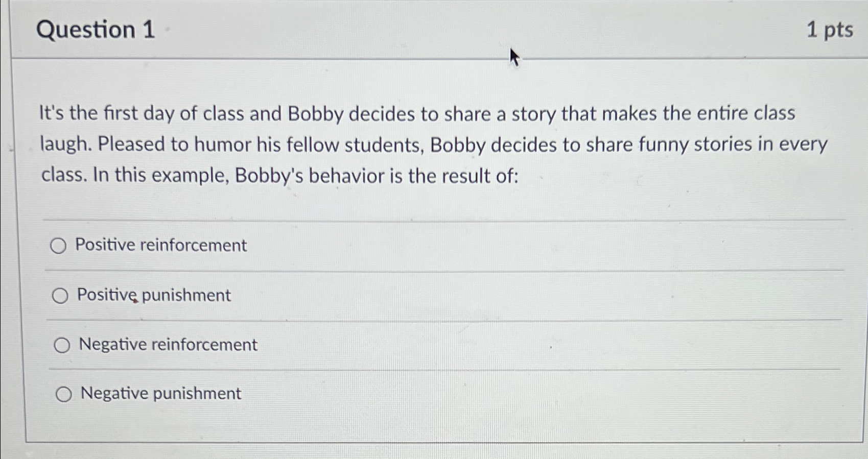This screenshot has width=868, height=459.
Task: Click the Positive punishment answer label
Action: 153,295
